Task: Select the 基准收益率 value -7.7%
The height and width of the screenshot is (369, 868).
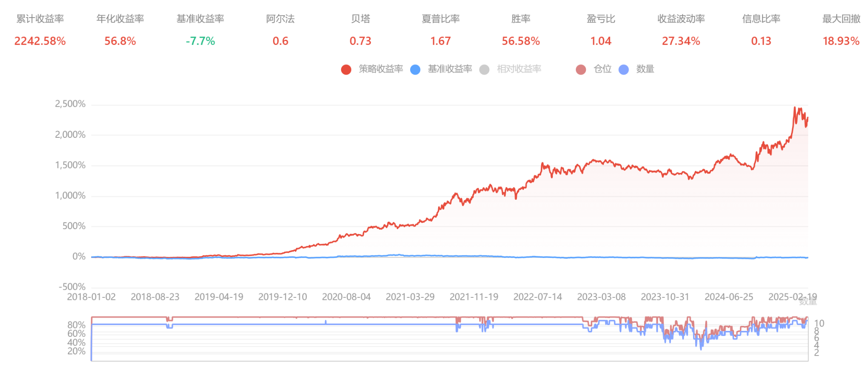Action: click(200, 41)
